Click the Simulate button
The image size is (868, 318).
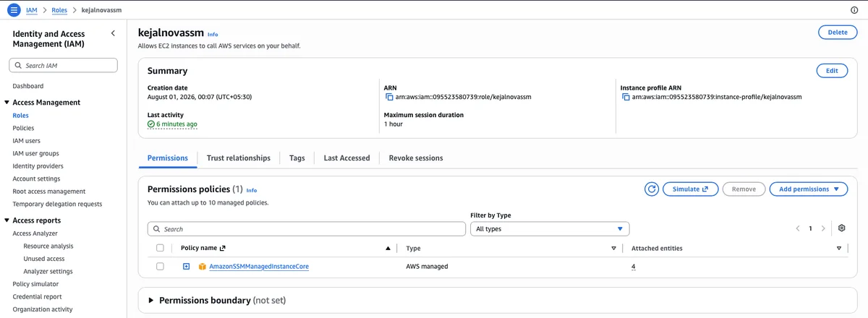coord(690,189)
